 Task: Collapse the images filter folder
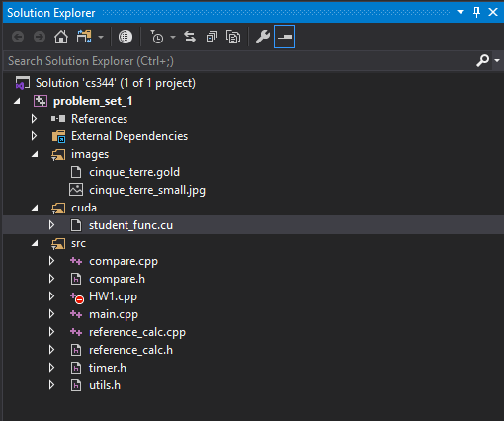tap(35, 154)
